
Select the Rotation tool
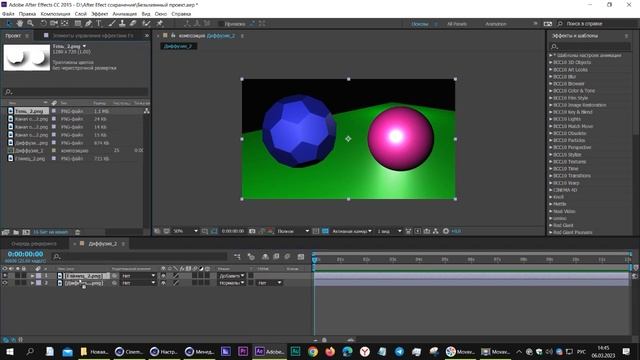tap(43, 24)
